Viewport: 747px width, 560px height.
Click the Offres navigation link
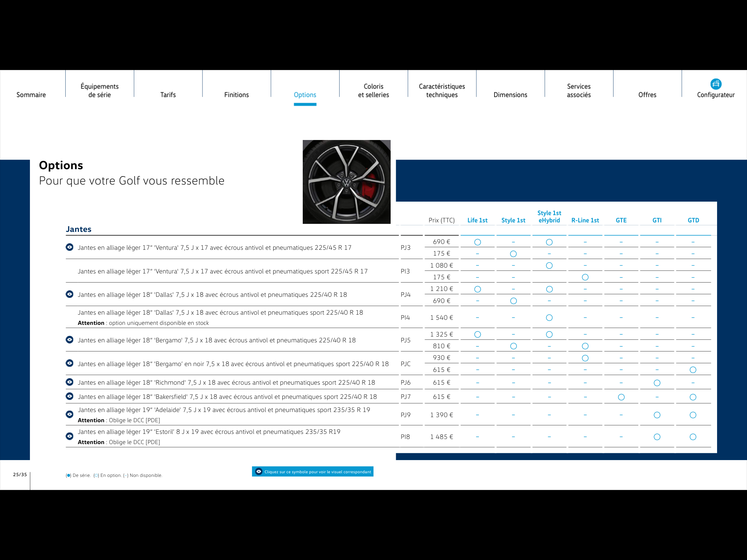click(x=647, y=95)
